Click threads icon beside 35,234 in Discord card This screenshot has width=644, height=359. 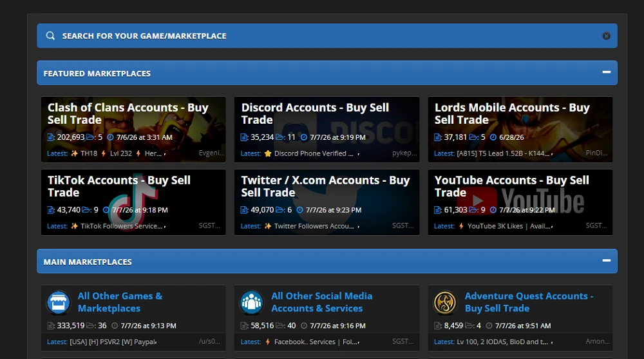point(244,137)
